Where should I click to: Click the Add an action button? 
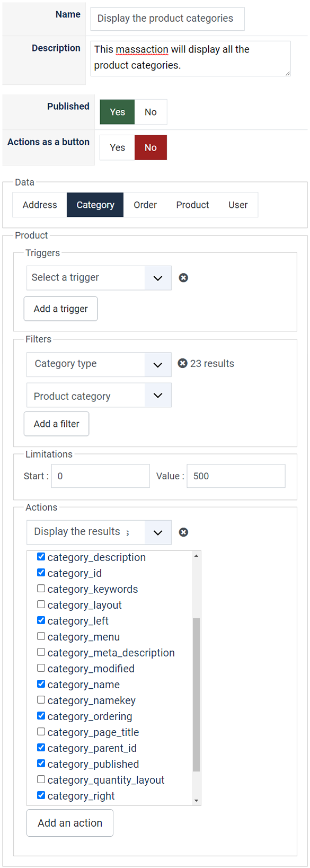tap(70, 823)
